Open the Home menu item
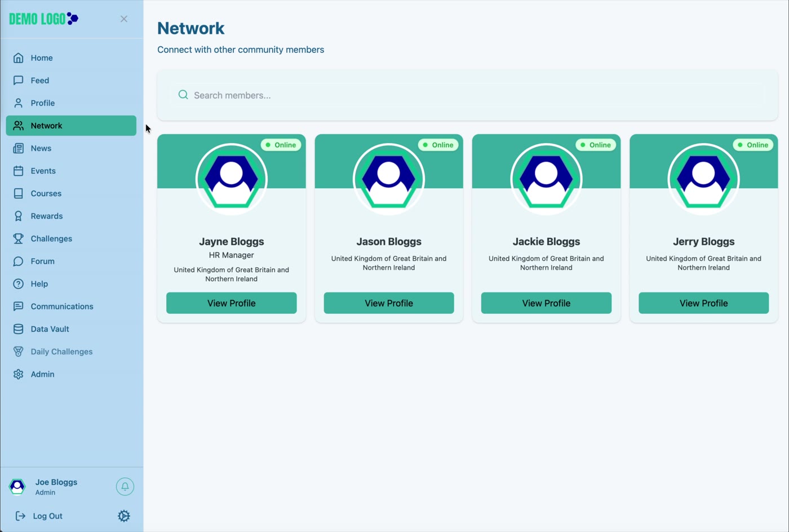This screenshot has width=789, height=532. tap(71, 58)
